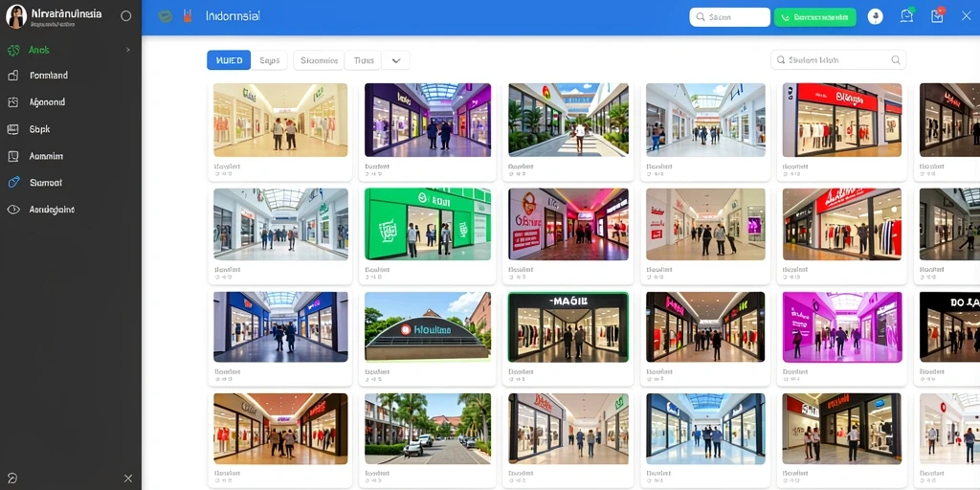Image resolution: width=980 pixels, height=490 pixels.
Task: Select the blue active filter tab
Action: [x=229, y=60]
